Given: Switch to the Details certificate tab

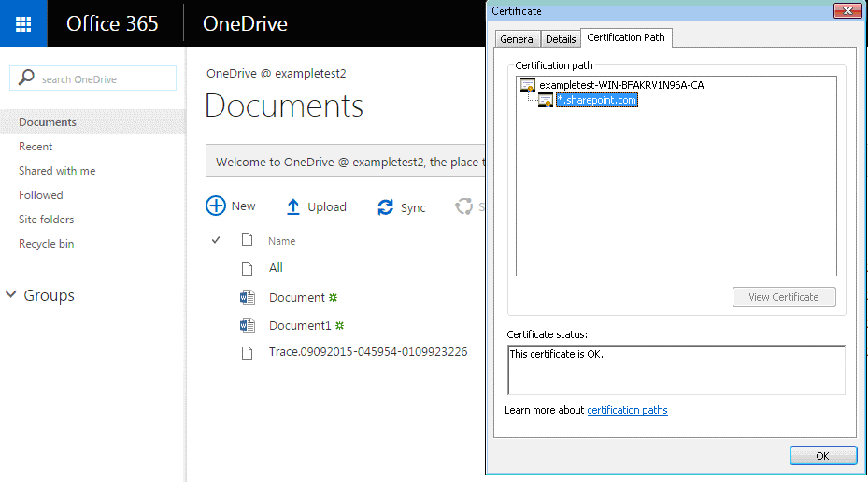Looking at the screenshot, I should pos(561,39).
